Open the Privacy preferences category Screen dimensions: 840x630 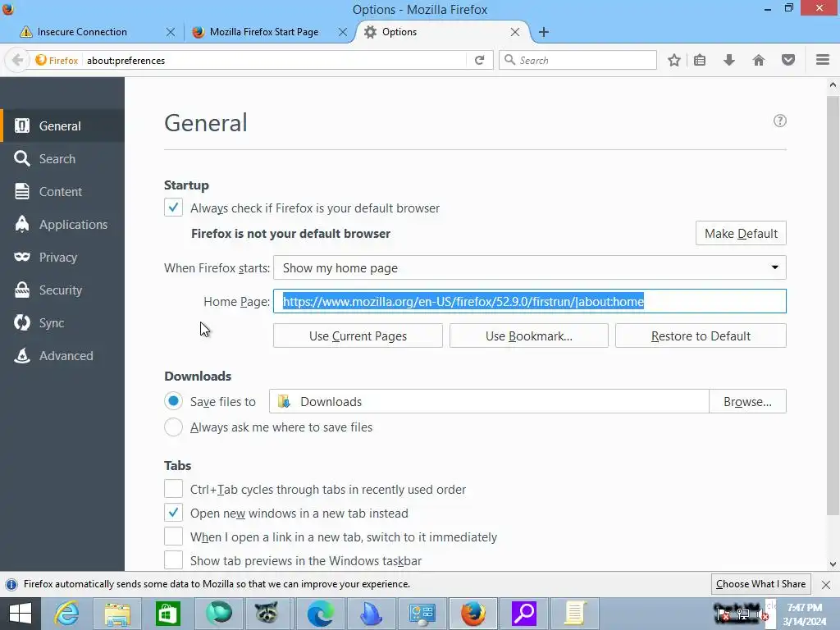[62, 257]
